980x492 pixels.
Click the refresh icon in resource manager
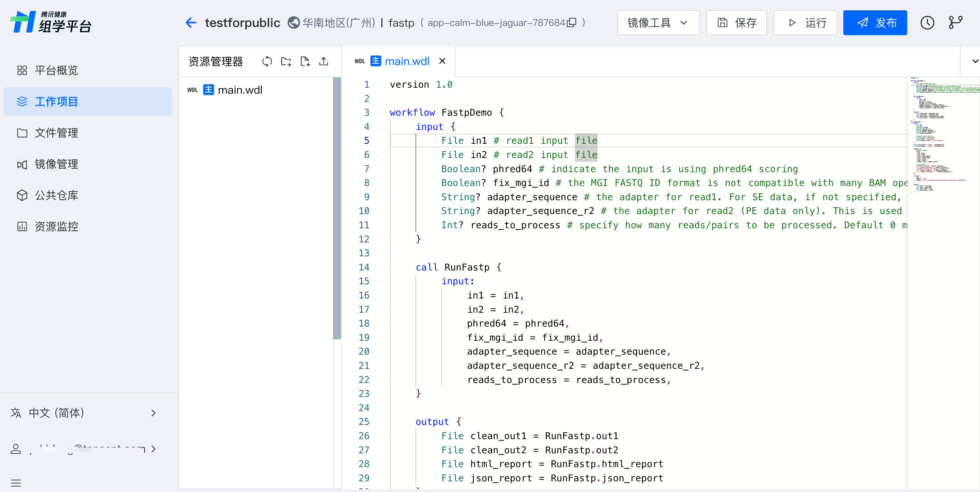click(267, 61)
